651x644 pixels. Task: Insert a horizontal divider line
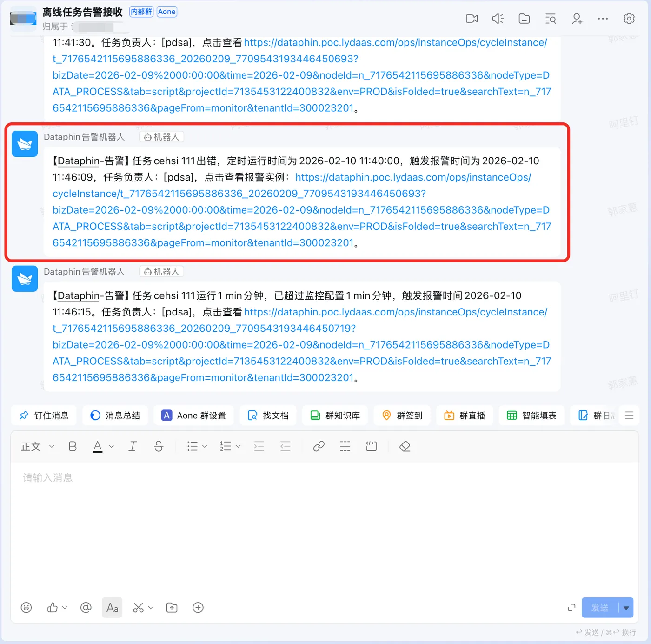pyautogui.click(x=345, y=447)
